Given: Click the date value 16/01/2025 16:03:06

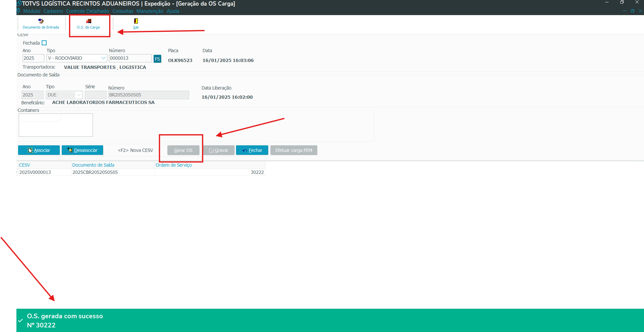Looking at the screenshot, I should (x=228, y=60).
